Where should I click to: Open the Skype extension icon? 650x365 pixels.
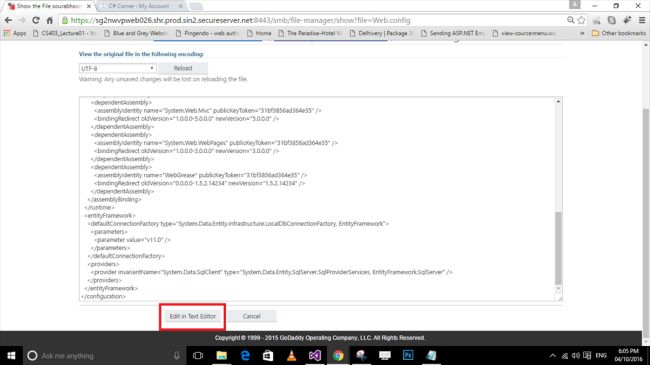[x=611, y=20]
